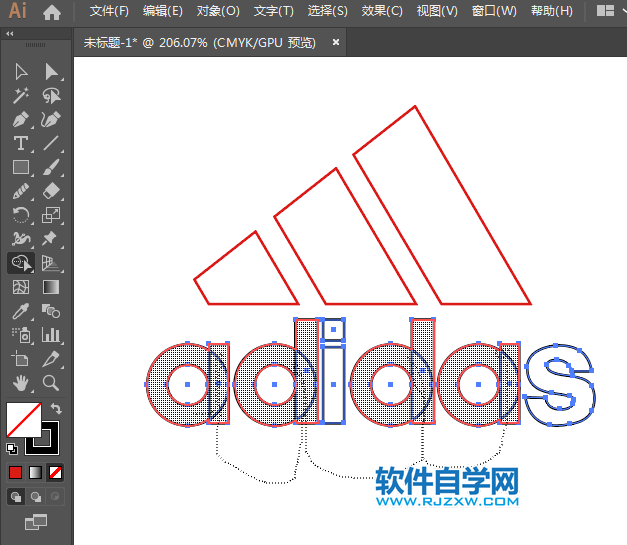Pick the Curvature tool
Image resolution: width=627 pixels, height=545 pixels.
tap(51, 119)
